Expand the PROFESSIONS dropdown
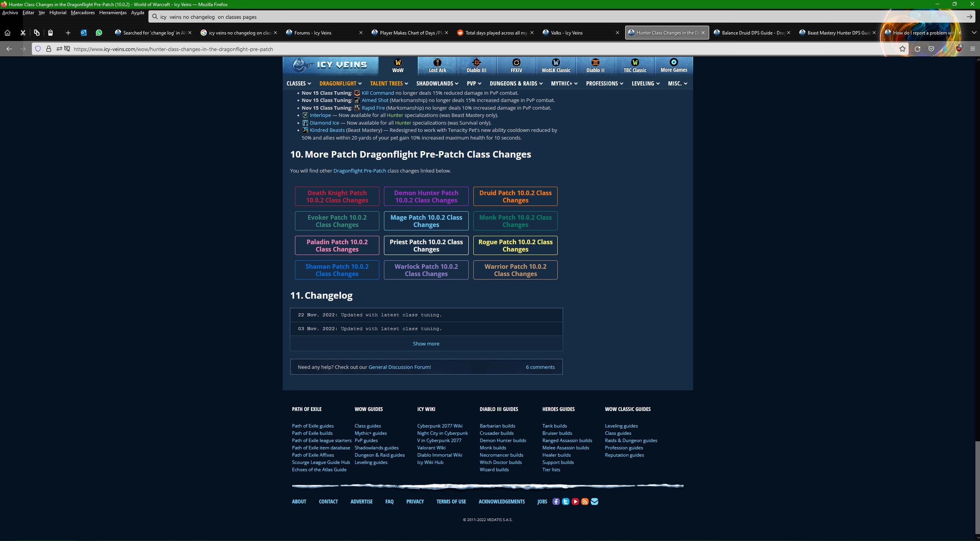This screenshot has height=541, width=980. click(x=605, y=83)
